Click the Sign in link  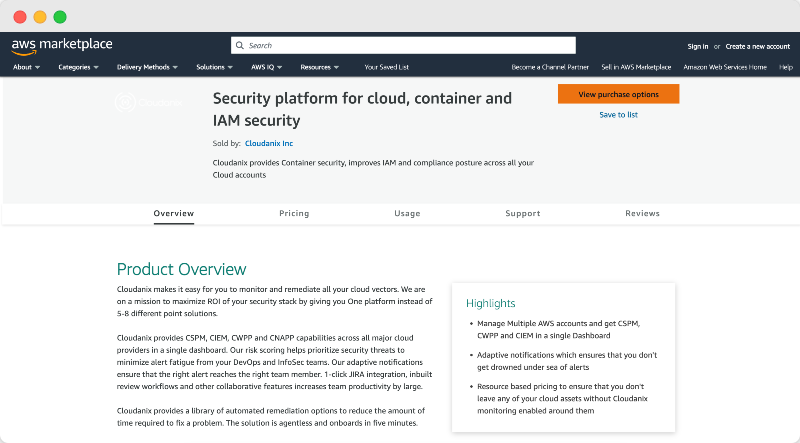(x=697, y=46)
